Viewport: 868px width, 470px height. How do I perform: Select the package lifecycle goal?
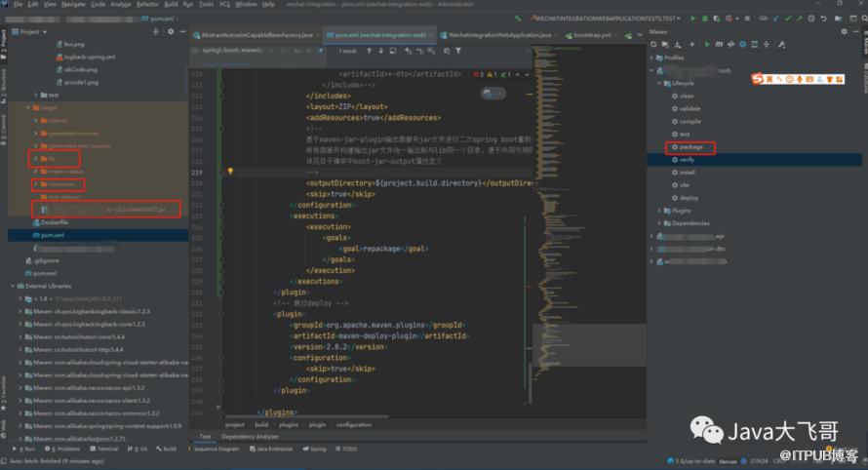pos(690,146)
